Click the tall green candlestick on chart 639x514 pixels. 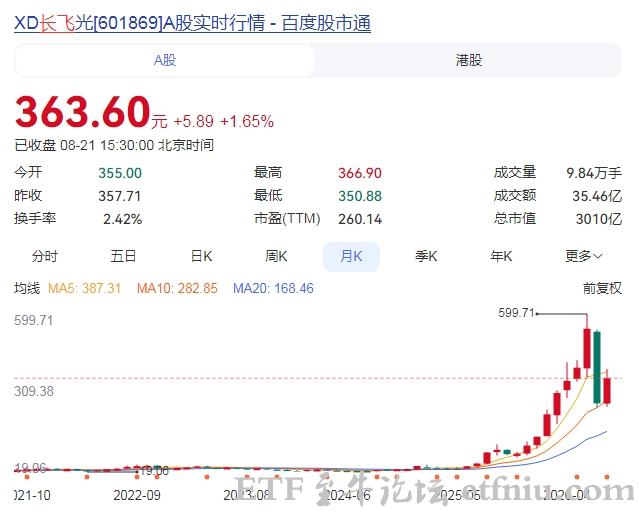597,368
